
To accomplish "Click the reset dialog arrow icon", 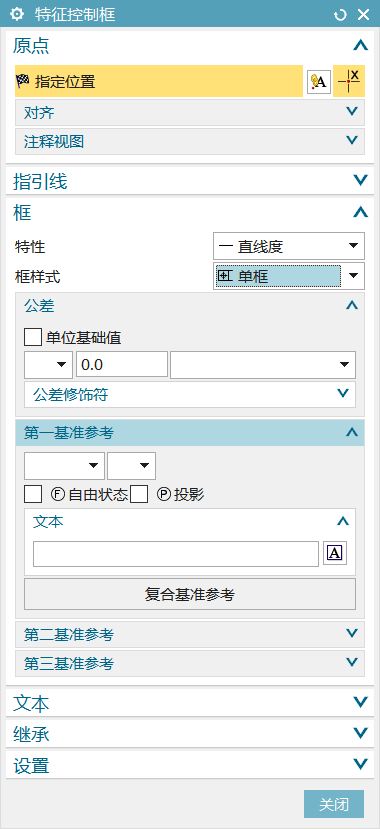I will (x=340, y=15).
